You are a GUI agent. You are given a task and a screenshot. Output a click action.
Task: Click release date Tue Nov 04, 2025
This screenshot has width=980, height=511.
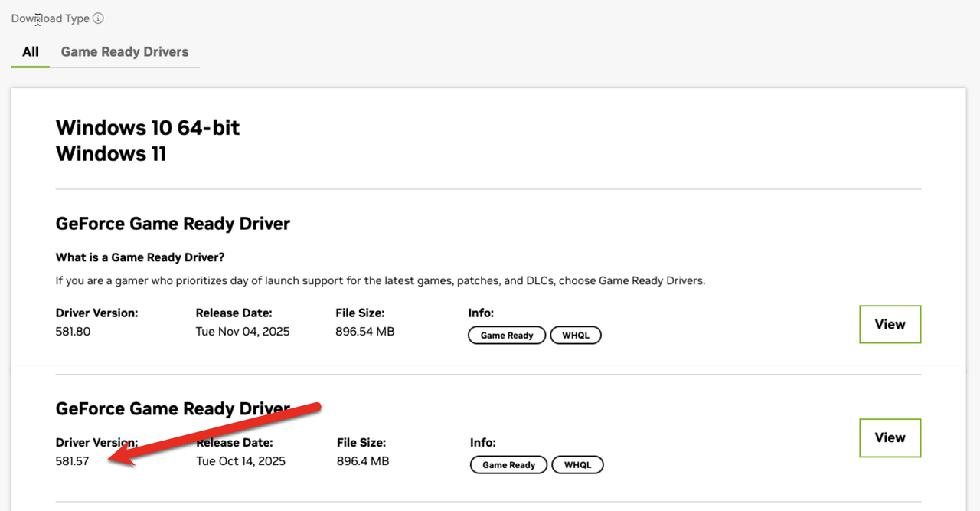(x=243, y=332)
